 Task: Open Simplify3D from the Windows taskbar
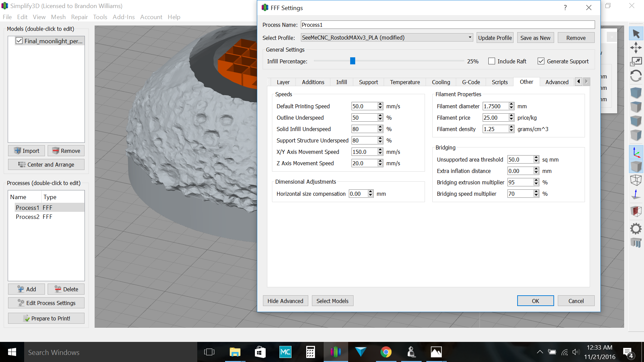(335, 352)
